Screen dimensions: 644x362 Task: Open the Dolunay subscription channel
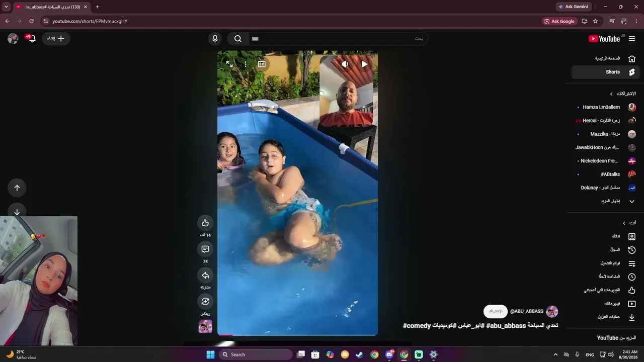click(x=605, y=188)
